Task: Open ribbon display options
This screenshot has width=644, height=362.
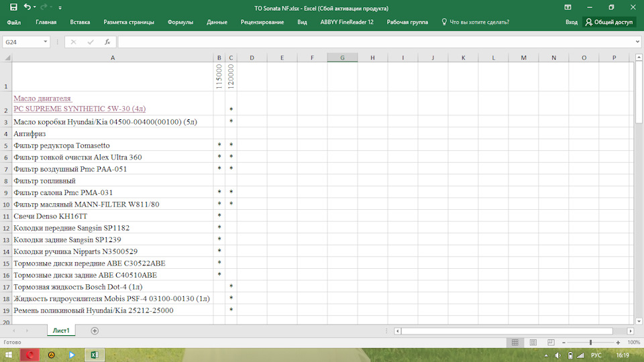Action: pos(568,7)
